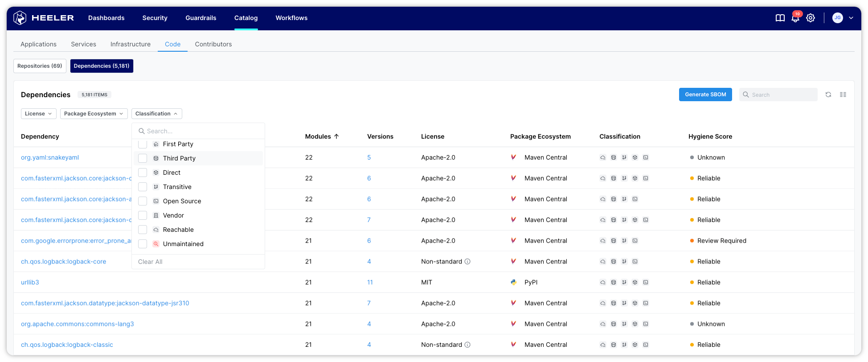Enable the Transitive classification filter
The image size is (868, 362).
coord(143,187)
